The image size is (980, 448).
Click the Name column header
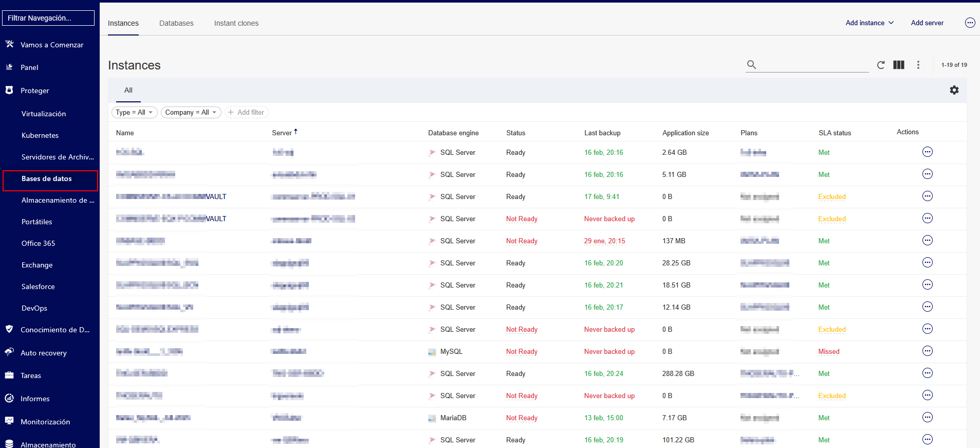coord(125,133)
